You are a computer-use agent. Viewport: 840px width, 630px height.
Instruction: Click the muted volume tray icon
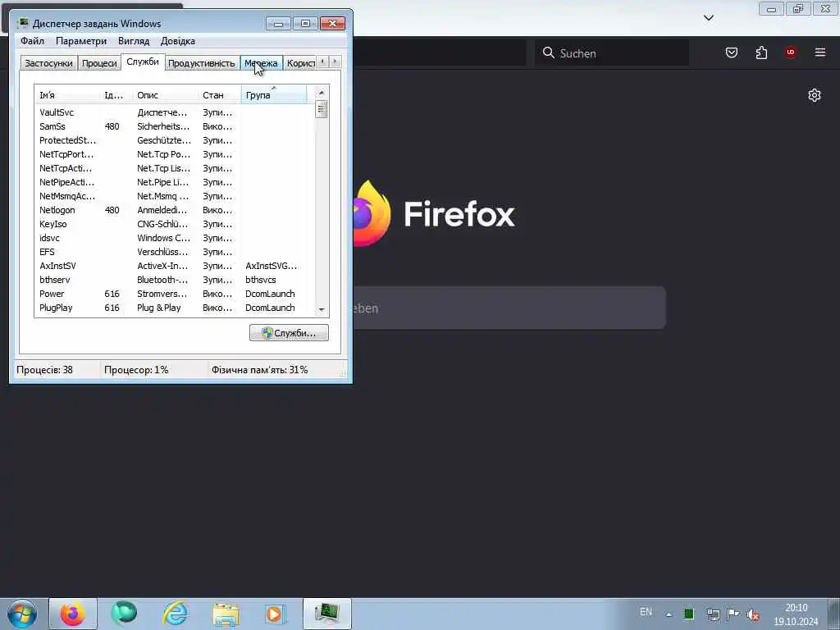753,614
